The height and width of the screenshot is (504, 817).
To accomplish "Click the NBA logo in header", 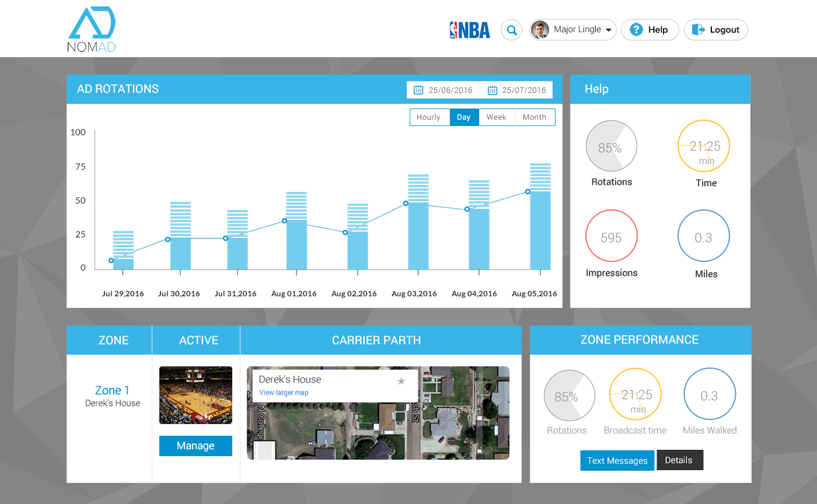I will pyautogui.click(x=470, y=30).
